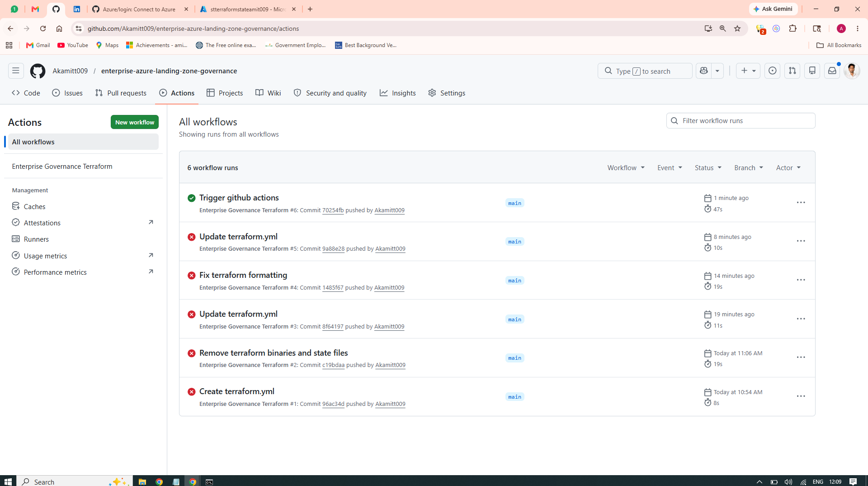Select All workflows in sidebar
The image size is (868, 486).
[x=83, y=142]
